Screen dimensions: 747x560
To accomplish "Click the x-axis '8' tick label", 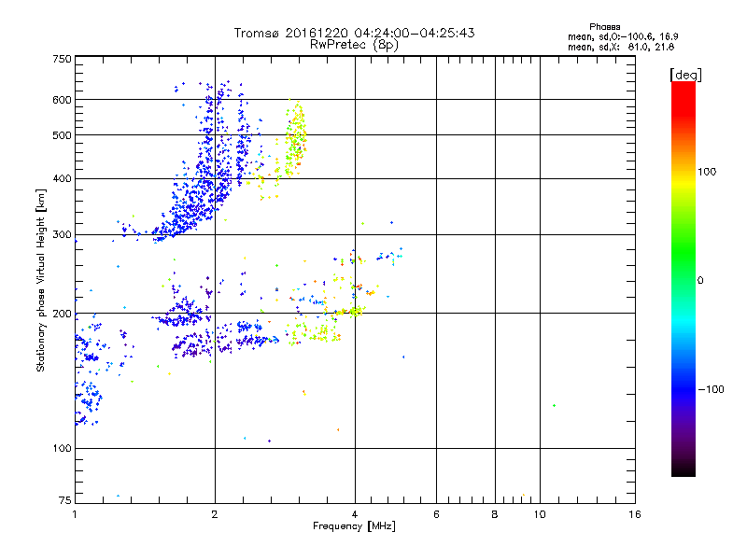I will [x=495, y=514].
